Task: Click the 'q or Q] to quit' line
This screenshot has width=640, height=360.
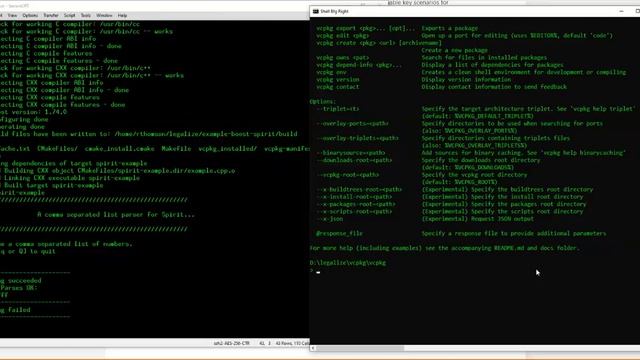Action: click(x=28, y=251)
